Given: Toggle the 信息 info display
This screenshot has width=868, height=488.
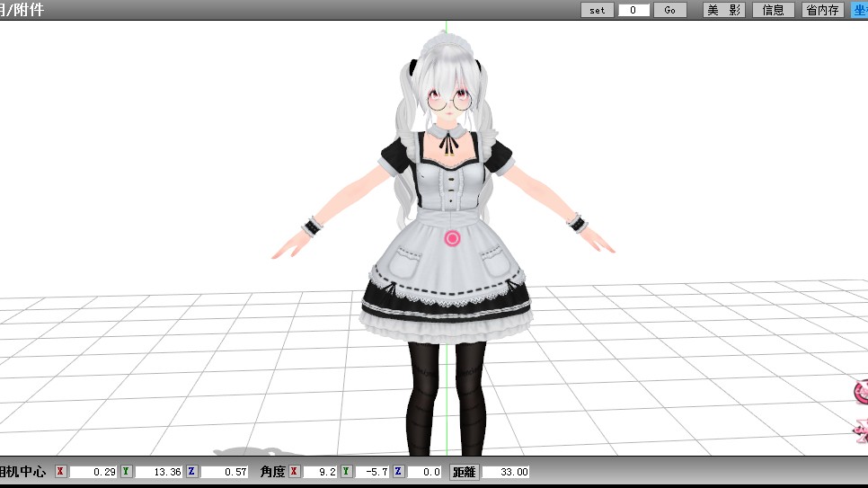Looking at the screenshot, I should pos(773,10).
